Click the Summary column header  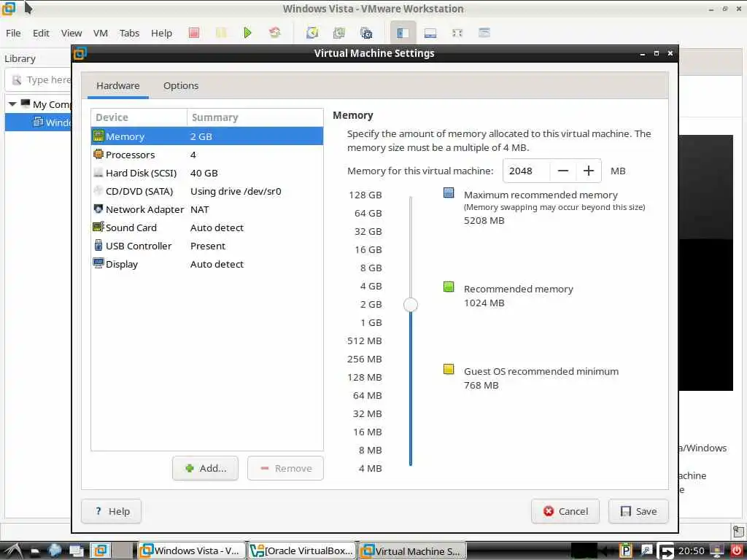tap(255, 117)
